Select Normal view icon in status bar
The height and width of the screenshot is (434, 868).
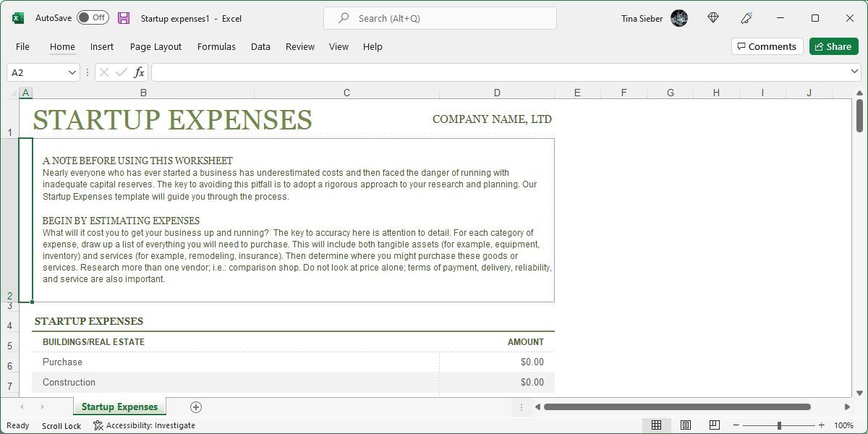(656, 425)
